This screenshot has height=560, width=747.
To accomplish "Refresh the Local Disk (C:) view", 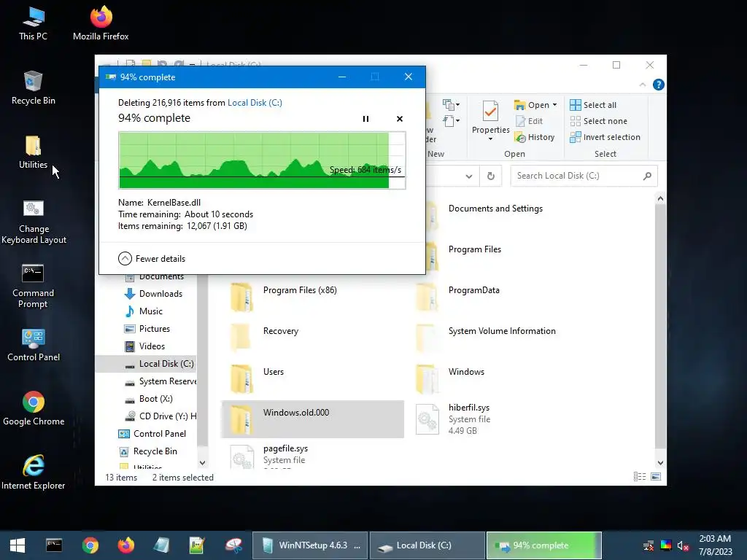I will click(491, 176).
